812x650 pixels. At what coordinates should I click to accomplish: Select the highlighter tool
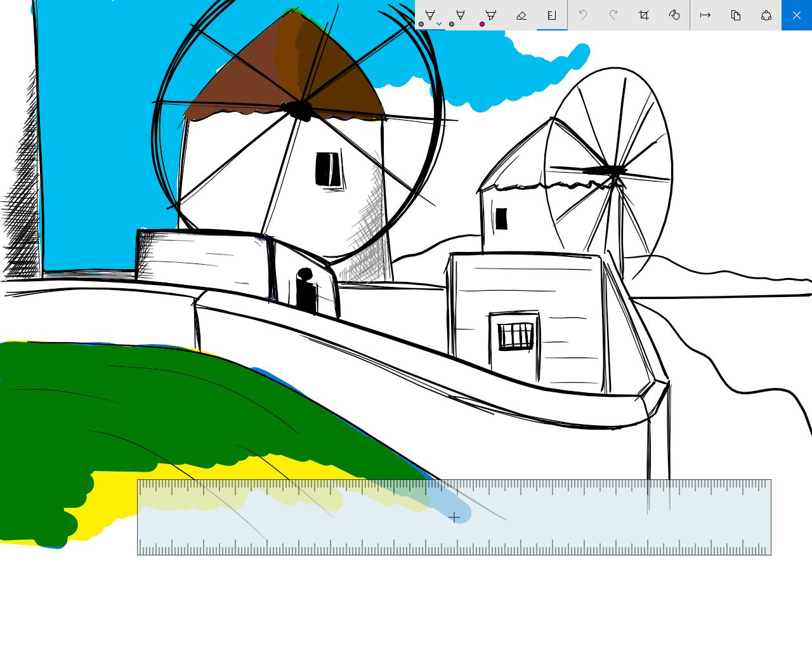point(491,15)
